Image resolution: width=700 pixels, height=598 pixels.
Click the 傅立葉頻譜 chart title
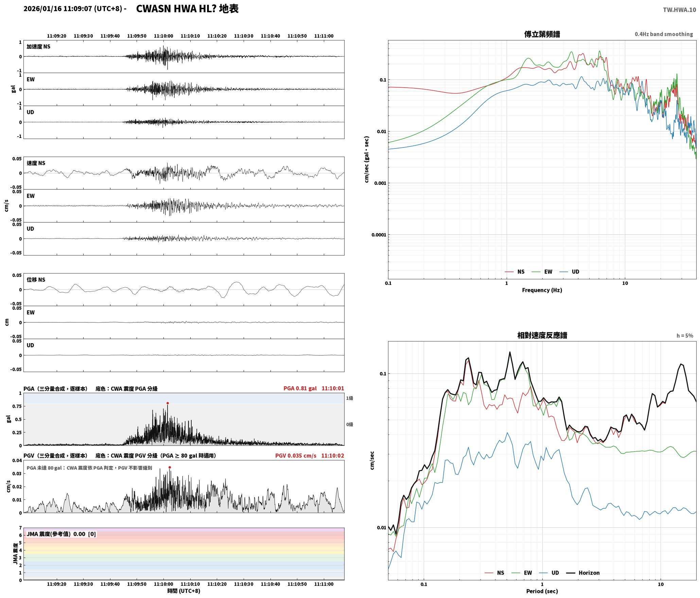point(542,34)
